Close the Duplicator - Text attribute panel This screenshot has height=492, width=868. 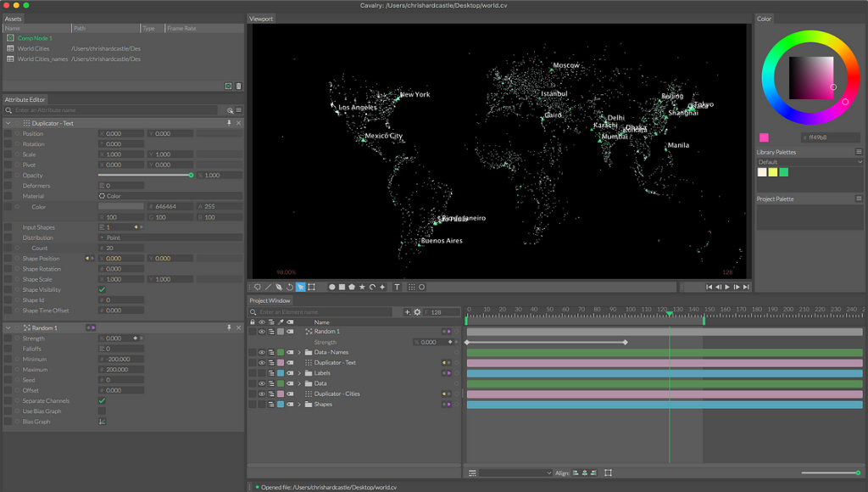238,123
